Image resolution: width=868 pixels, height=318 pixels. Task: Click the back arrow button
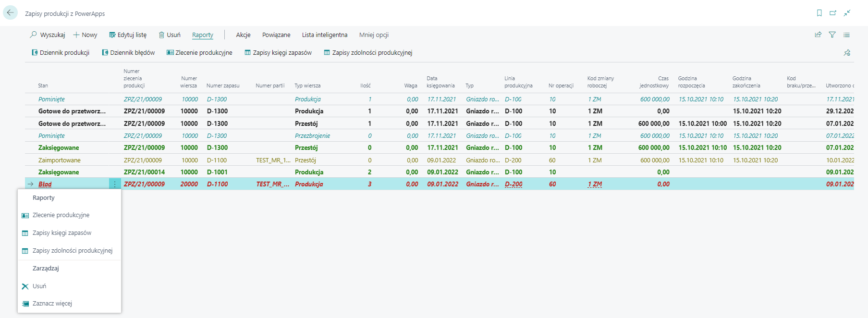click(x=10, y=13)
